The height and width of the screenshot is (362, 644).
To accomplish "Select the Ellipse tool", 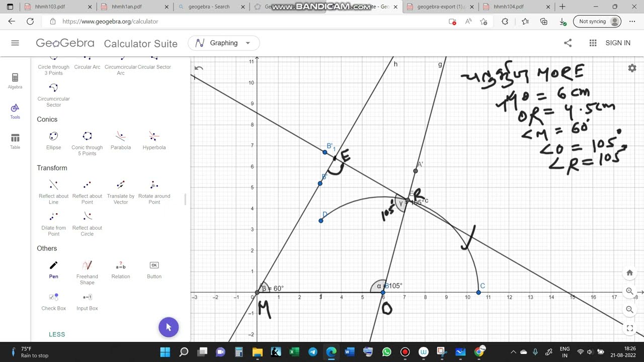I will tap(54, 141).
